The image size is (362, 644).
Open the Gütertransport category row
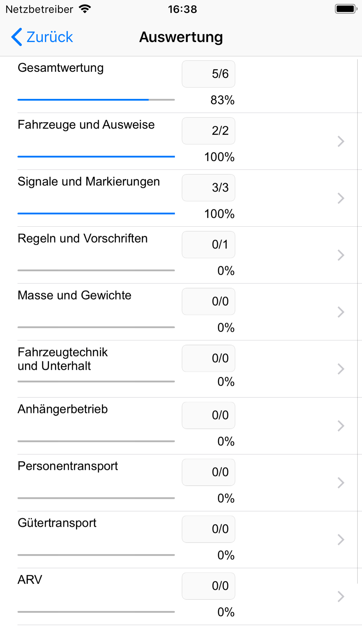pos(181,540)
